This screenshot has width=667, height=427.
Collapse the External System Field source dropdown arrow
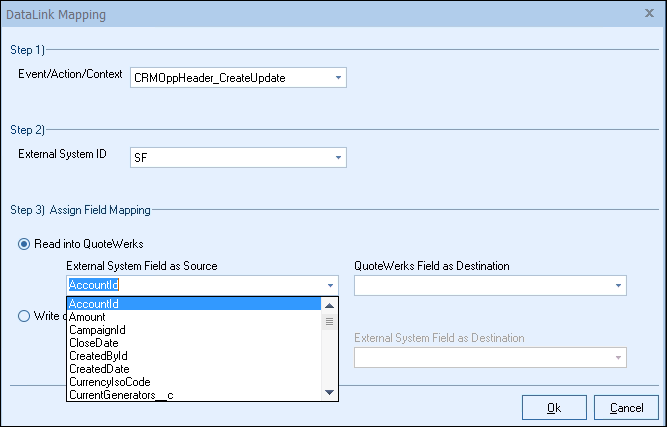pos(330,285)
